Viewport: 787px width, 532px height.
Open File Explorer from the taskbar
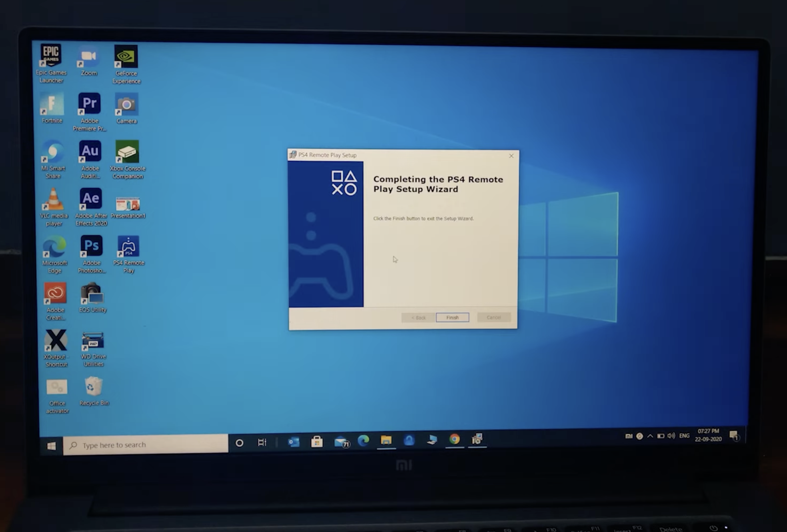(x=386, y=440)
